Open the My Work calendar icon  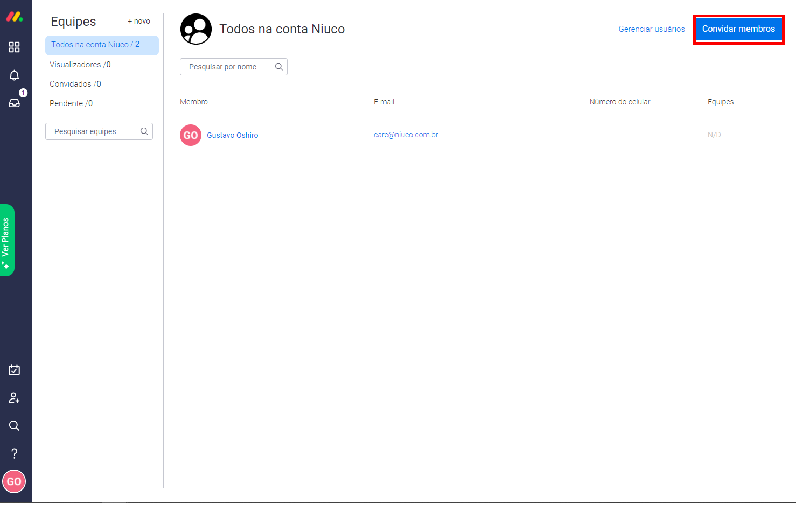tap(15, 370)
